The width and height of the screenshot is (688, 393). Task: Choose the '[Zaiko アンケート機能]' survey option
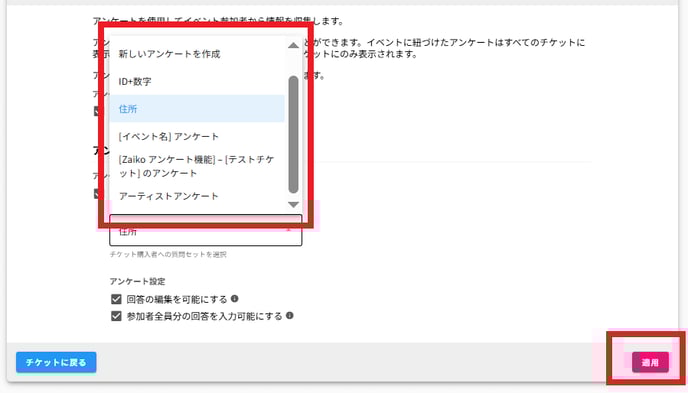(x=197, y=166)
